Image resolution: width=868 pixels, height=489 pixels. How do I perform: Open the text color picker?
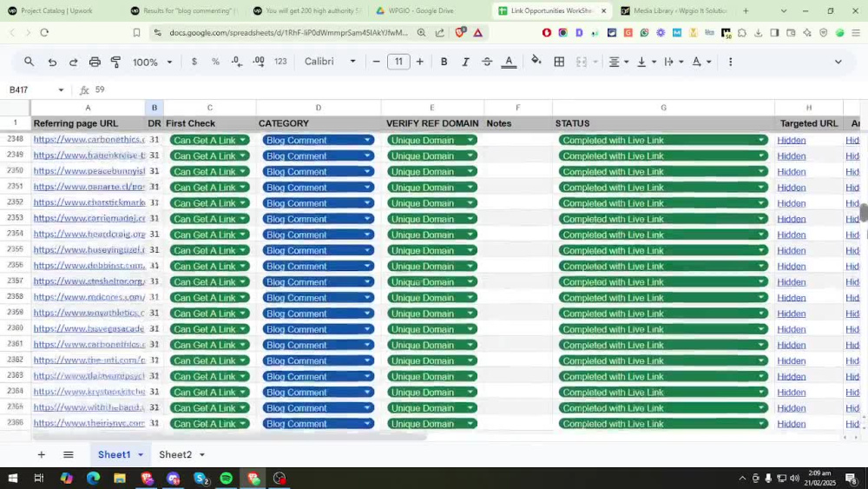[508, 62]
